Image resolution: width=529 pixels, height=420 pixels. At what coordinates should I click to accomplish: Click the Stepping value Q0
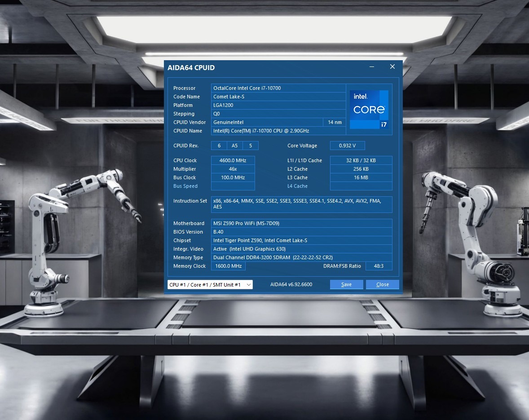click(x=278, y=114)
